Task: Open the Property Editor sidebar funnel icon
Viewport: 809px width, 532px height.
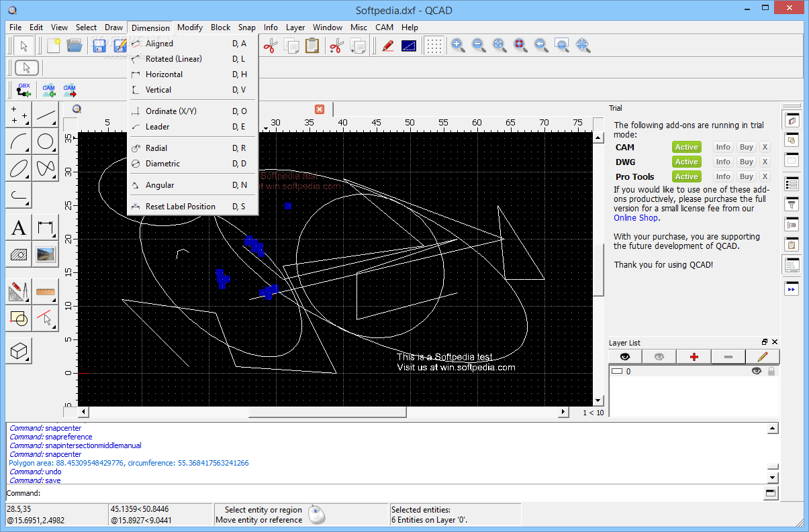Action: tap(792, 204)
